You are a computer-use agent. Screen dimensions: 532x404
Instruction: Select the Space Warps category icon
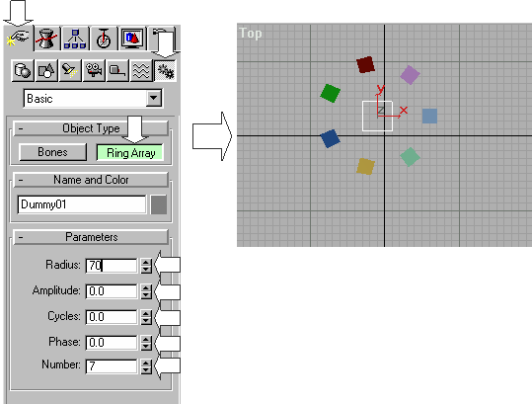point(141,70)
